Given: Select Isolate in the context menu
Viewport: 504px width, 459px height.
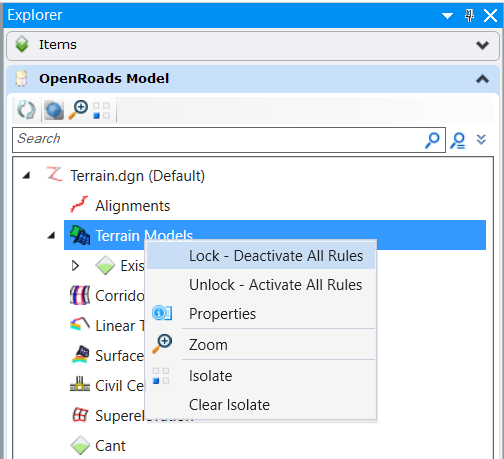Looking at the screenshot, I should pyautogui.click(x=261, y=376).
